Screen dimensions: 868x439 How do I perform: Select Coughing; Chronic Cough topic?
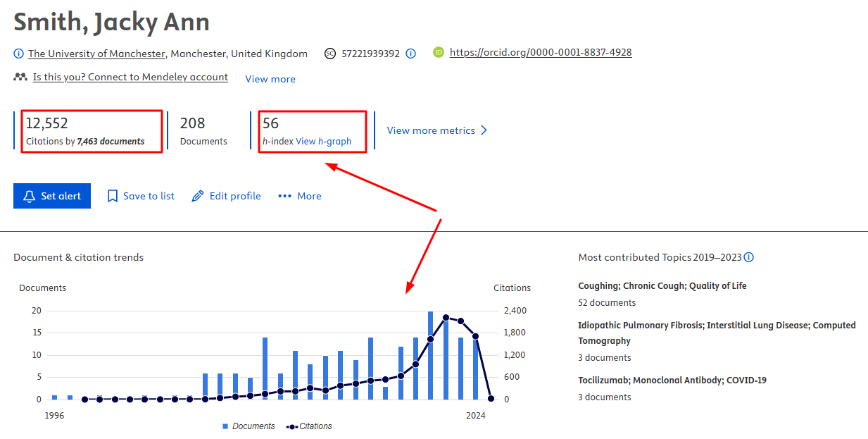point(662,286)
